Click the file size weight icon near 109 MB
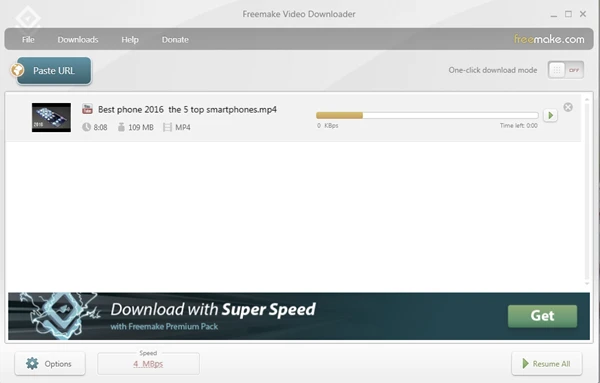 [x=121, y=127]
